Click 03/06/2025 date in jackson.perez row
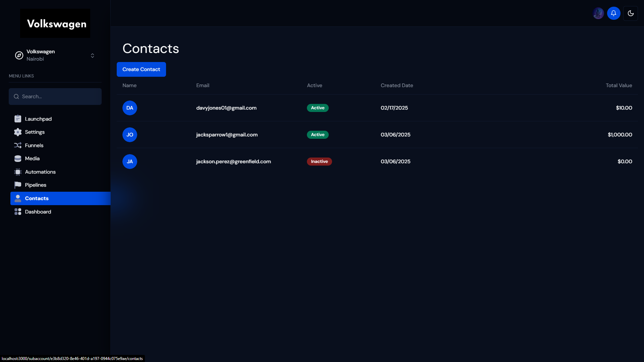This screenshot has width=644, height=362. pos(395,162)
